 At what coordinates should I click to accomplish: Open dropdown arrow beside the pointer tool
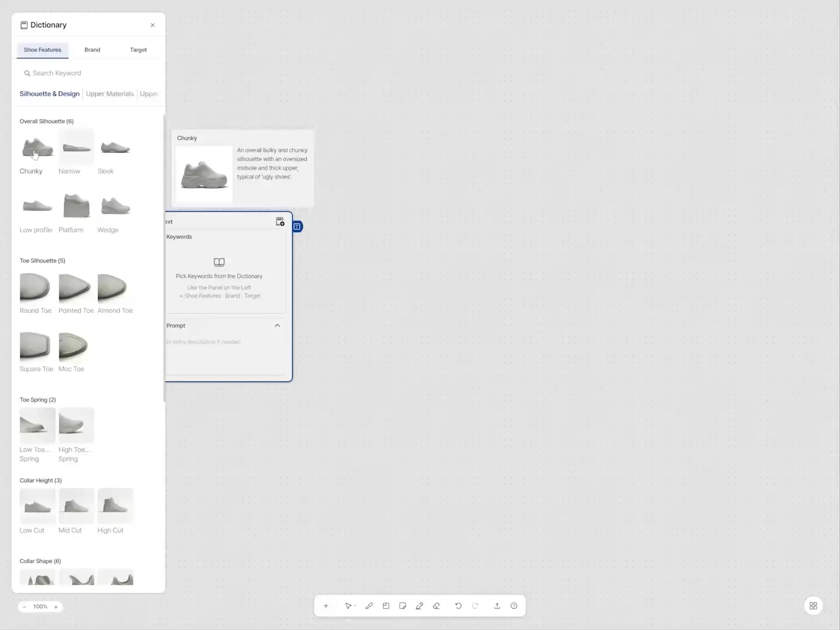tap(355, 606)
